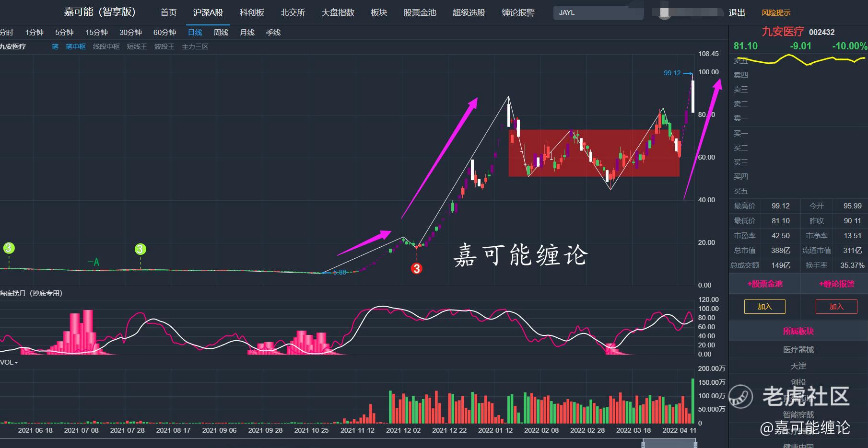Go to the 北交所 section
Image resolution: width=868 pixels, height=448 pixels.
tap(293, 12)
